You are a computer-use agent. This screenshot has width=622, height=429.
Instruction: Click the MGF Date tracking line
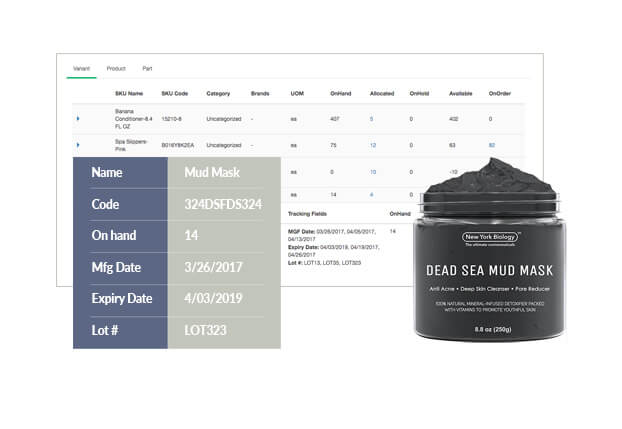(x=332, y=235)
